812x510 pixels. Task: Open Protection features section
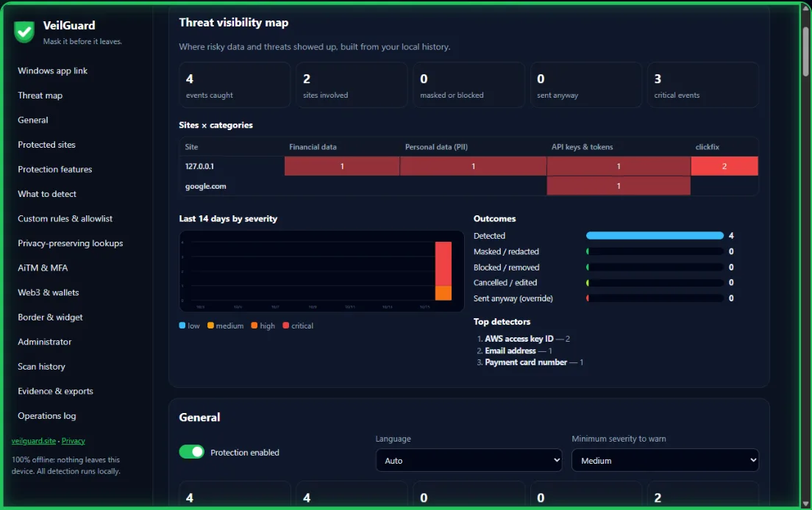tap(55, 169)
